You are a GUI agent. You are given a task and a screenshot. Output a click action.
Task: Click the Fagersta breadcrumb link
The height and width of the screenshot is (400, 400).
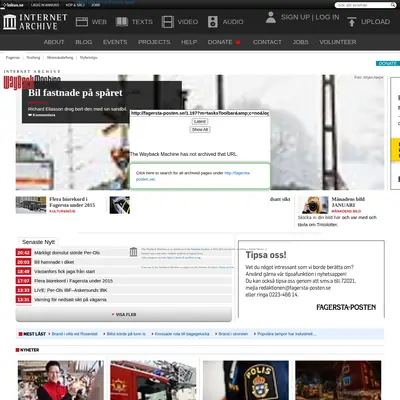(13, 58)
